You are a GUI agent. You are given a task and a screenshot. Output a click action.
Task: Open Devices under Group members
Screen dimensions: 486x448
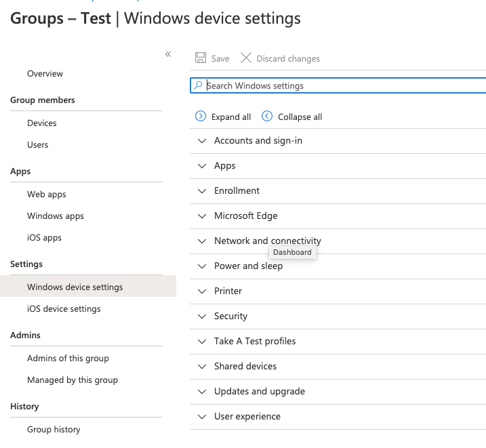[x=42, y=123]
